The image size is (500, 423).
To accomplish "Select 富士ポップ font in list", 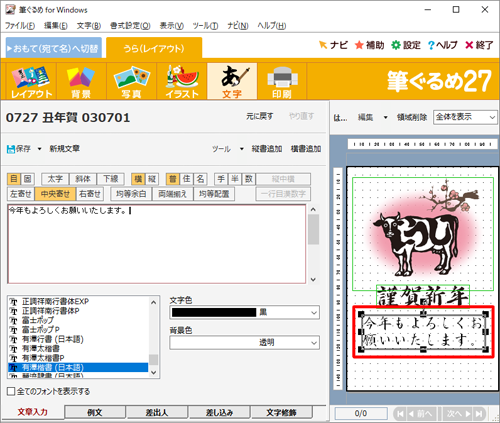I will click(x=38, y=320).
